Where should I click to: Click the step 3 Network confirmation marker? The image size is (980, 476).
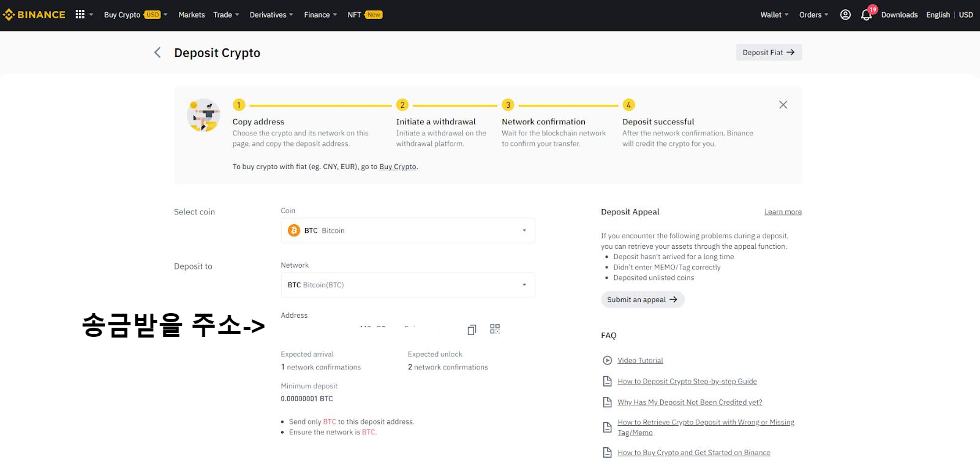(508, 105)
